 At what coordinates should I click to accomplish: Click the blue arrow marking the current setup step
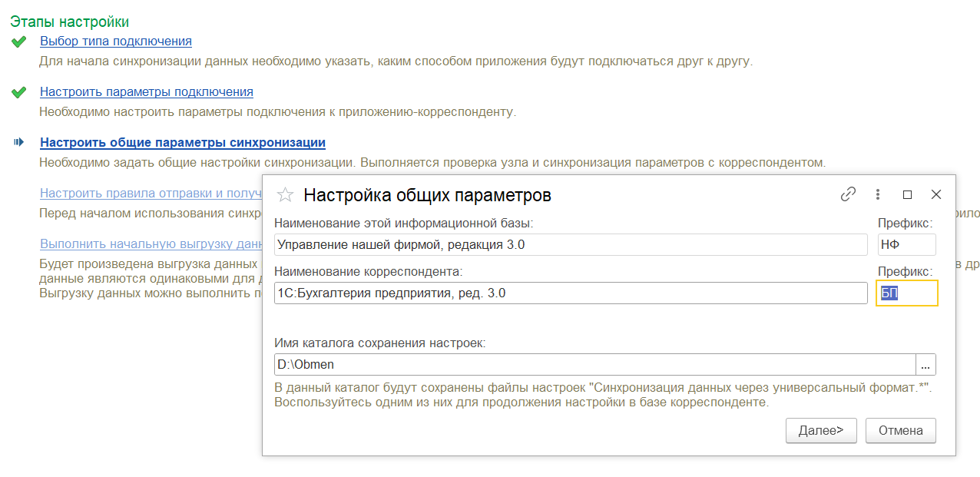(18, 143)
